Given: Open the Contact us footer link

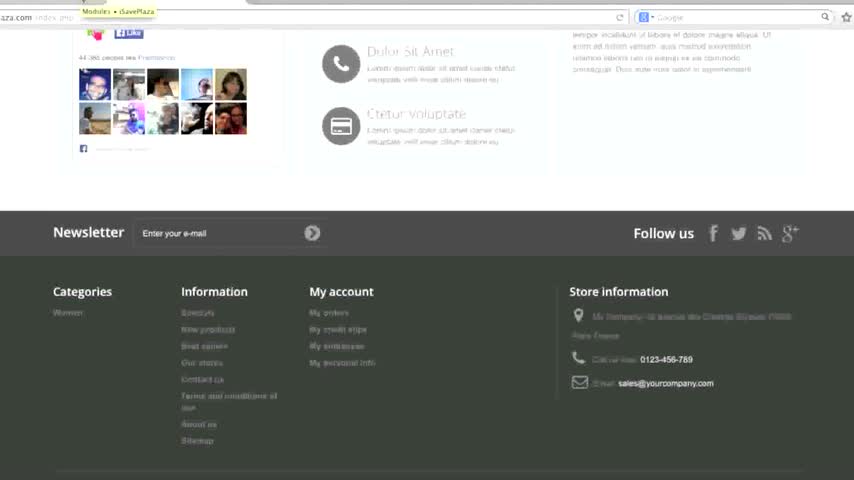Looking at the screenshot, I should 203,379.
